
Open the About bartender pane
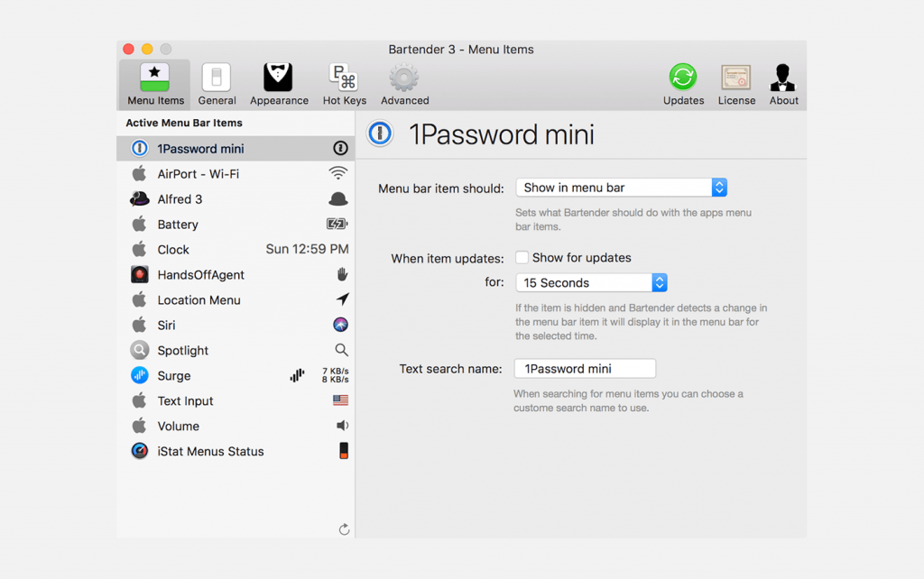click(x=783, y=84)
